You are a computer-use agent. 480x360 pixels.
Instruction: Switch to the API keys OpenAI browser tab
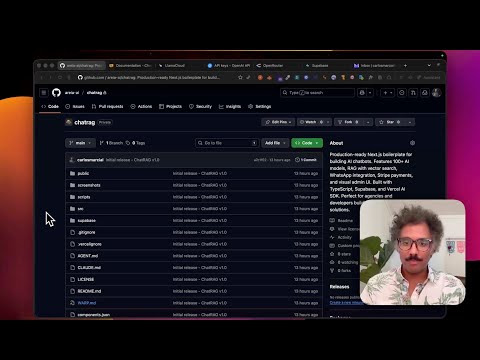(x=229, y=65)
